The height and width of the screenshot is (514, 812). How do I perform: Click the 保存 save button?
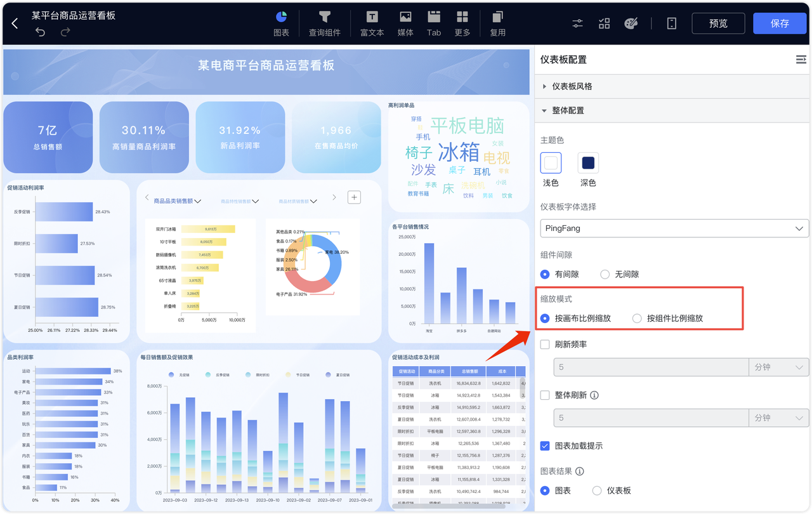click(780, 23)
